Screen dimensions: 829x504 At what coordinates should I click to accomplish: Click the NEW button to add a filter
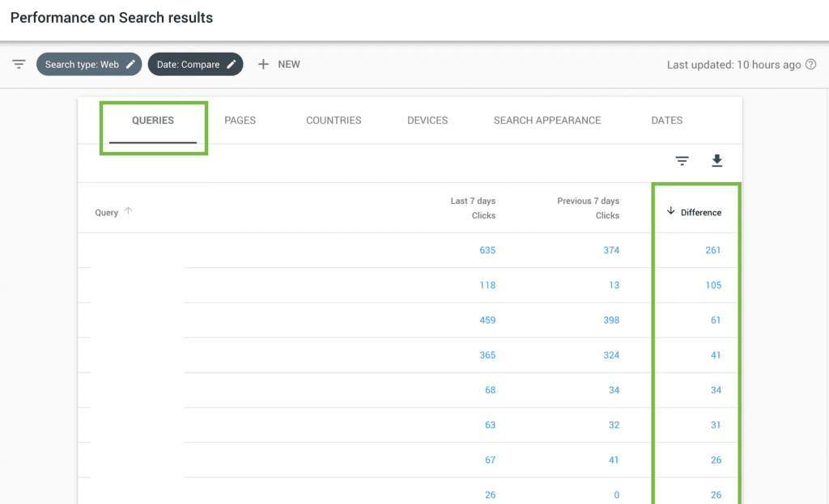tap(278, 64)
